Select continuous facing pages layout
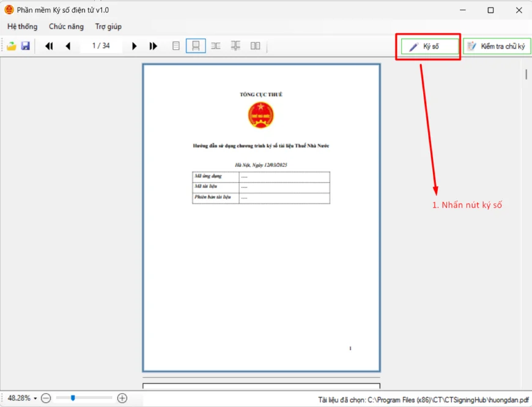 [x=235, y=46]
